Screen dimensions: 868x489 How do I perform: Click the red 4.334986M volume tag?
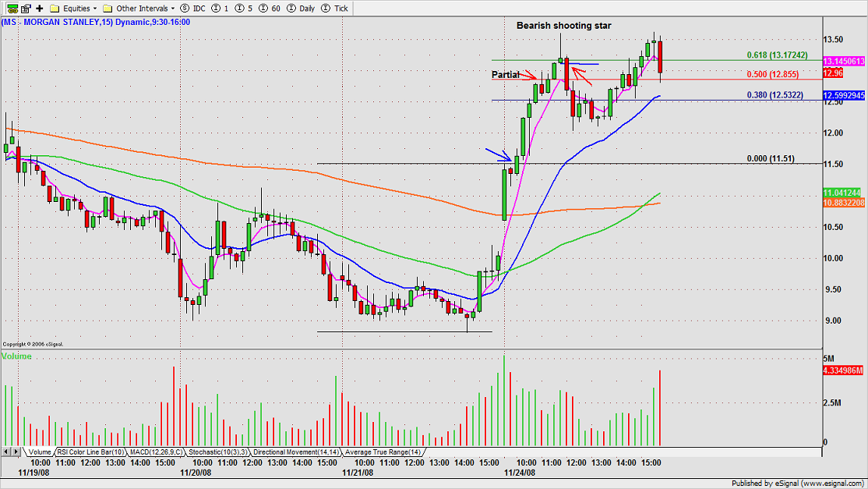click(842, 370)
